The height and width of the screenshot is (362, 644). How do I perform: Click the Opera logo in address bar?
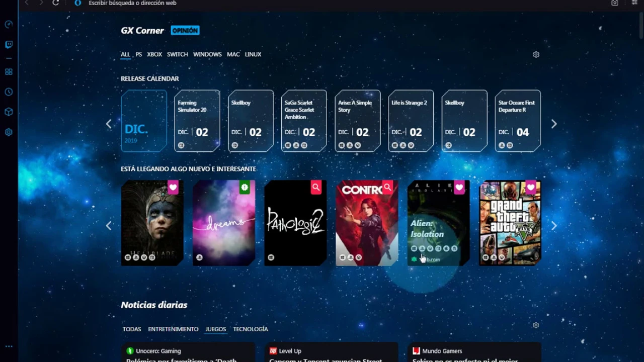point(77,3)
